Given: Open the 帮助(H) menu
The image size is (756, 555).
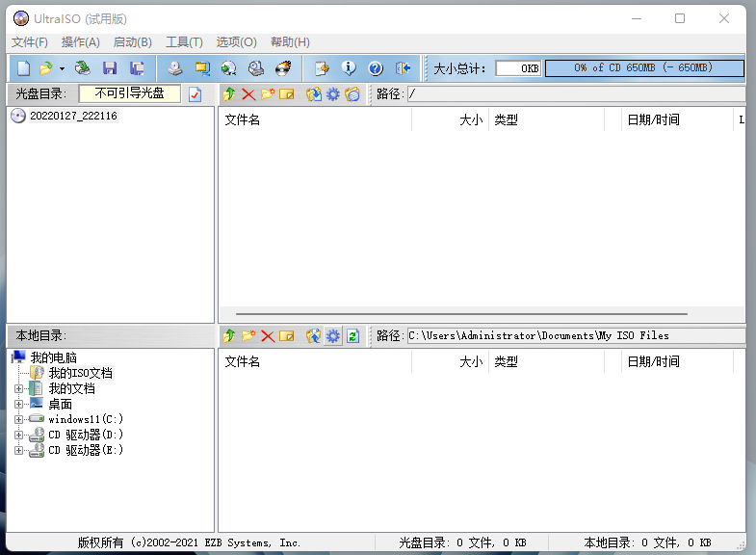Looking at the screenshot, I should pos(290,42).
